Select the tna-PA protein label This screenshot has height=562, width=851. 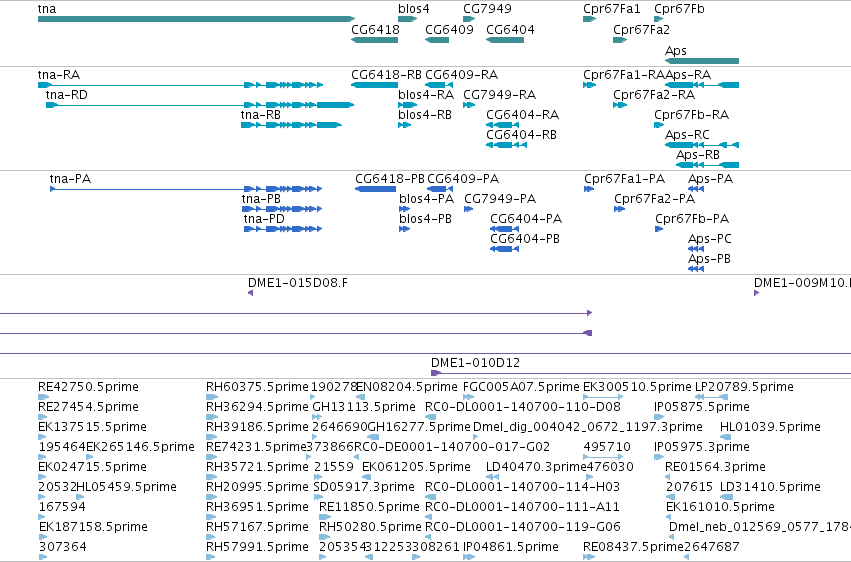click(71, 178)
